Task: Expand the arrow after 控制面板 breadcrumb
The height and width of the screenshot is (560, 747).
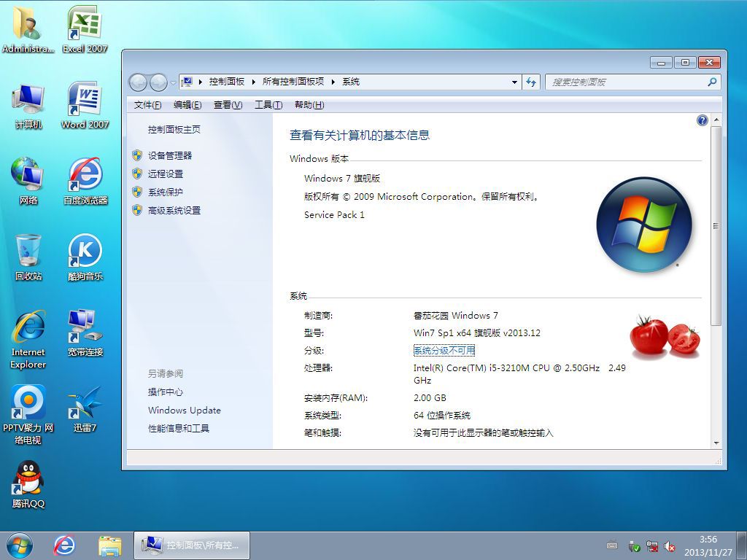Action: pyautogui.click(x=254, y=82)
